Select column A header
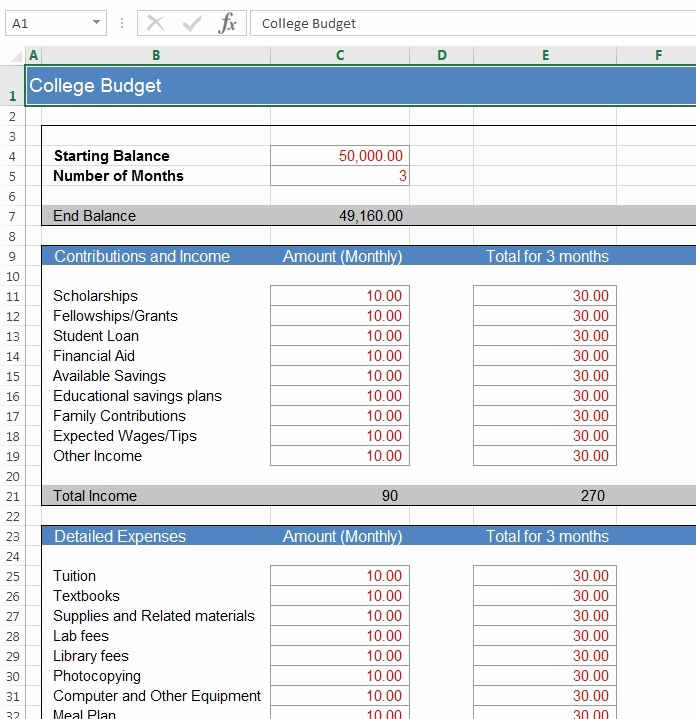 coord(33,55)
